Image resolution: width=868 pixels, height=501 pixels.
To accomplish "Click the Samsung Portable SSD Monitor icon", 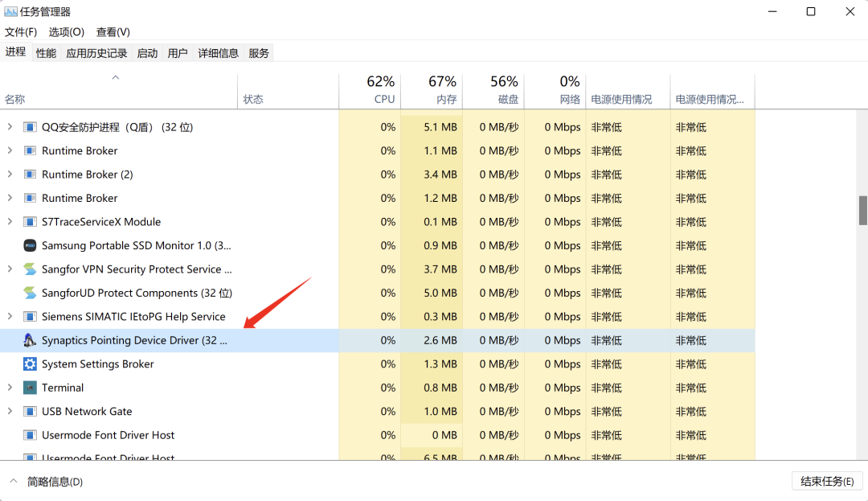I will coord(30,245).
